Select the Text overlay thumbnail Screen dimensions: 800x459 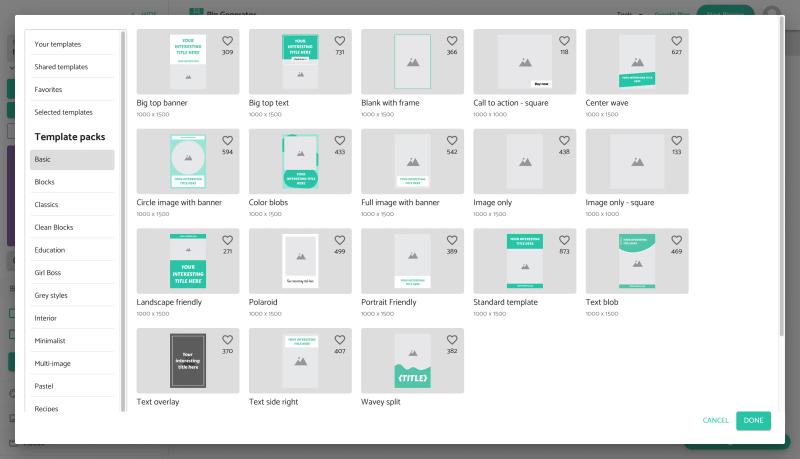coord(188,361)
